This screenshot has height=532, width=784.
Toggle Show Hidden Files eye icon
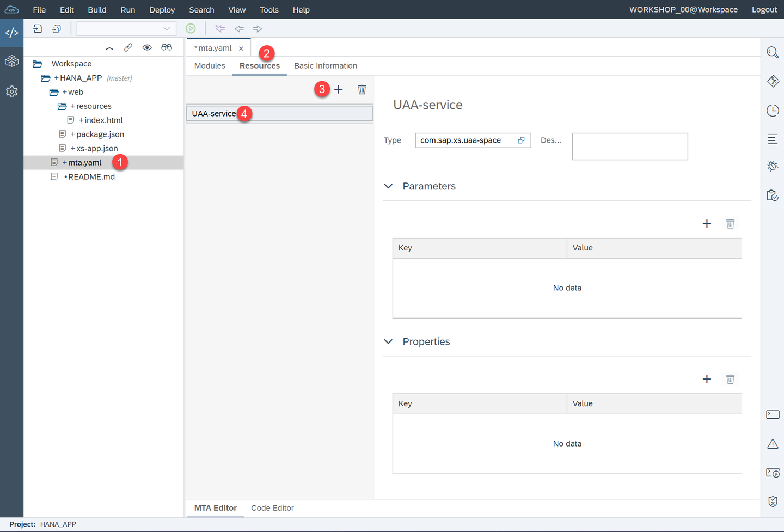tap(147, 47)
